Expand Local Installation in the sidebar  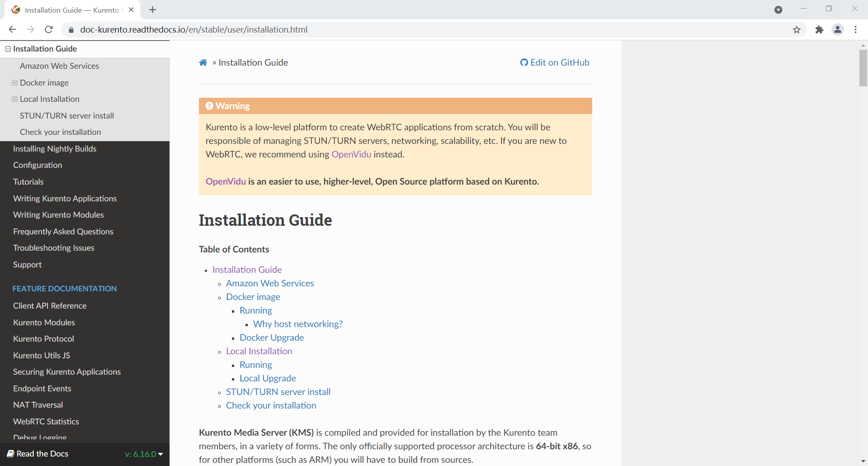tap(14, 99)
